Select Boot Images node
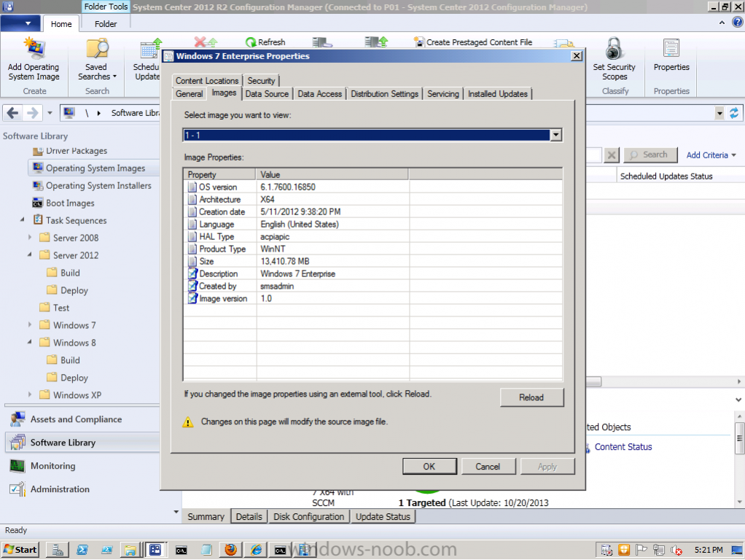745x560 pixels. point(63,203)
